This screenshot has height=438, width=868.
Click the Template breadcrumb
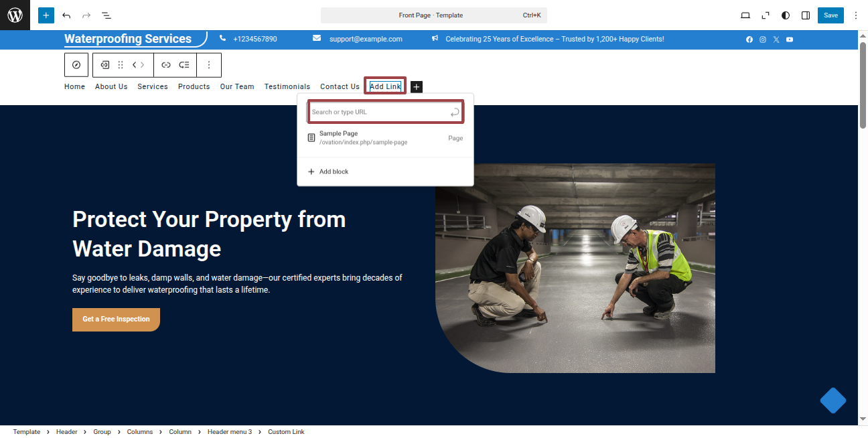click(27, 432)
